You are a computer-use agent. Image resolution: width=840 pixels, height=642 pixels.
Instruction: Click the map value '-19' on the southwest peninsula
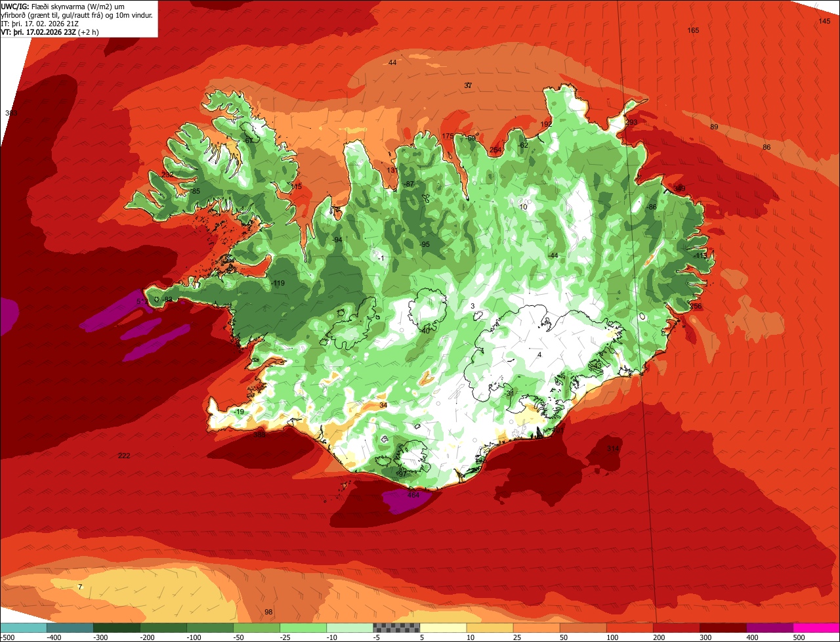[x=240, y=412]
